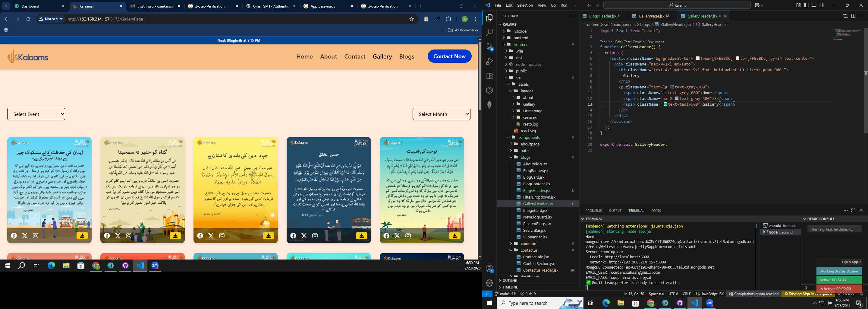This screenshot has height=309, width=868.
Task: Split the editor right using toolbar icon
Action: click(853, 16)
